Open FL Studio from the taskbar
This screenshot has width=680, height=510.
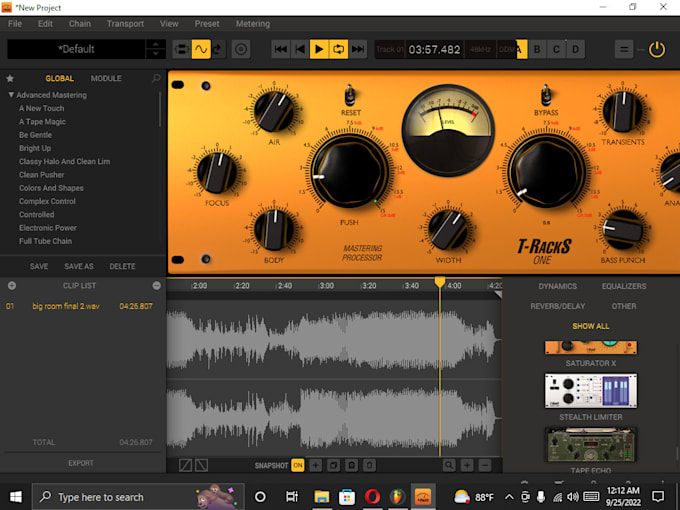pyautogui.click(x=397, y=497)
